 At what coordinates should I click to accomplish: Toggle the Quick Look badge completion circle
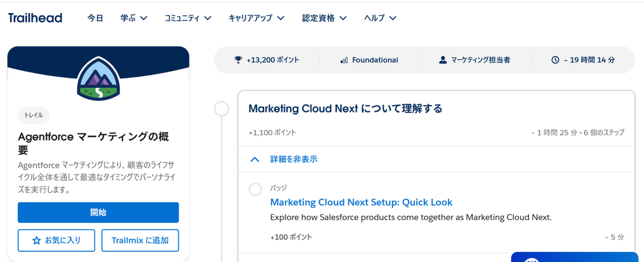click(255, 189)
